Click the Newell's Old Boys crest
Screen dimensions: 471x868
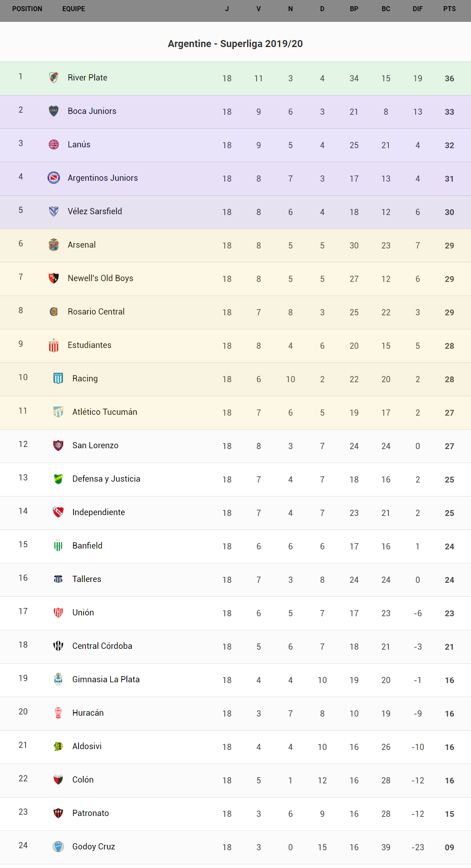pos(54,278)
